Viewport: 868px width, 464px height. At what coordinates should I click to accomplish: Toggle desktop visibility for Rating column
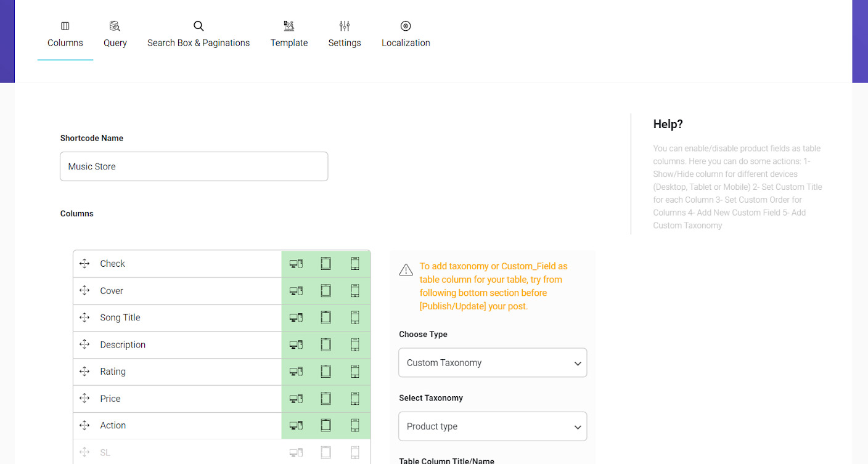[x=296, y=372]
